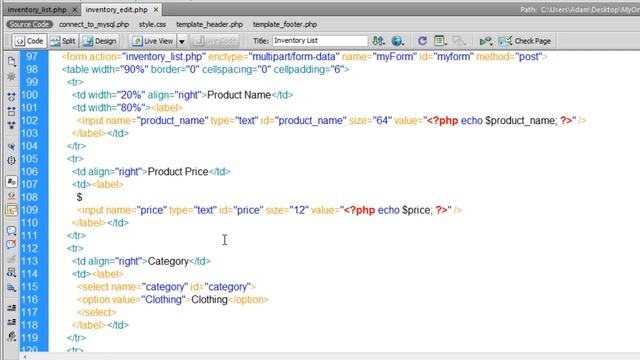Open Documents icon in the coding toolbar

coord(11,62)
